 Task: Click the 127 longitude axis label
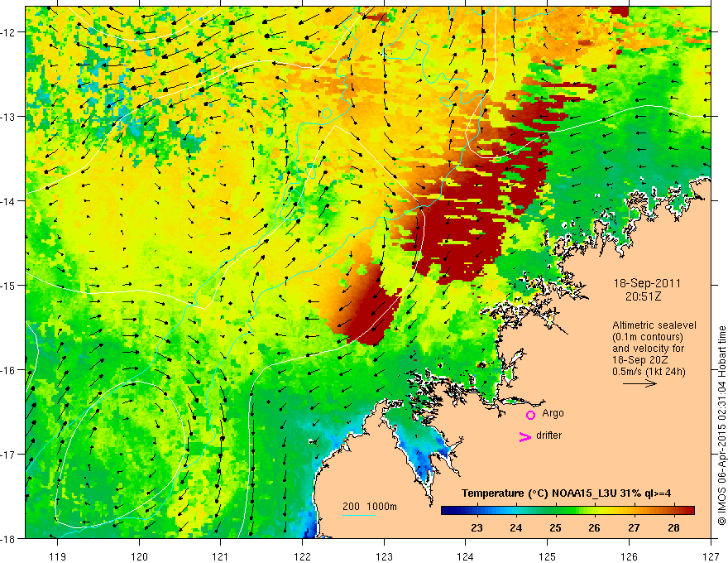tap(711, 557)
